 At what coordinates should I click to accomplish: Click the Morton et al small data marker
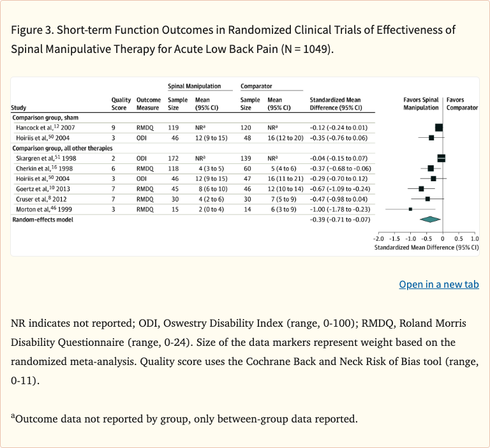[x=410, y=209]
